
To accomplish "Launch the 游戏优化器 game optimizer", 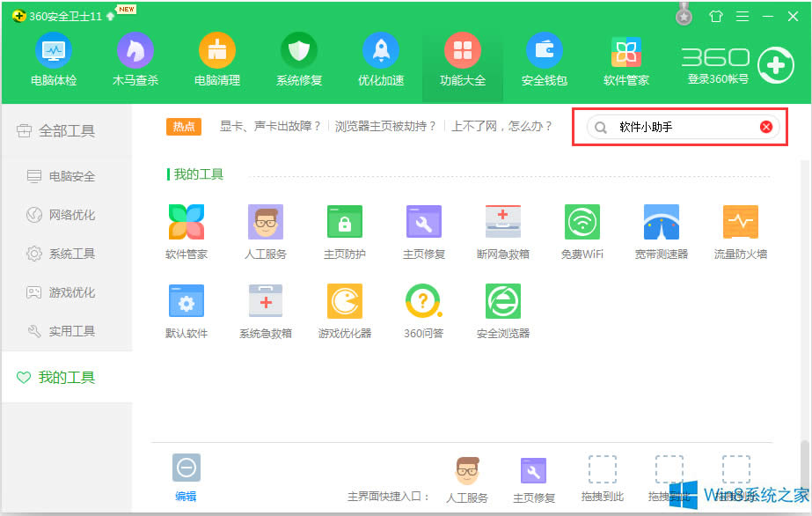I will coord(344,306).
